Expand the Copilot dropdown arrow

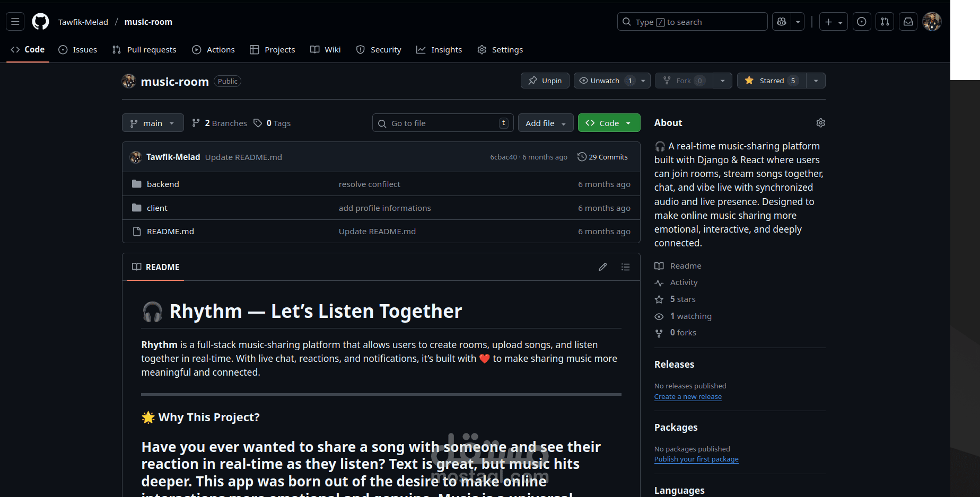point(798,22)
